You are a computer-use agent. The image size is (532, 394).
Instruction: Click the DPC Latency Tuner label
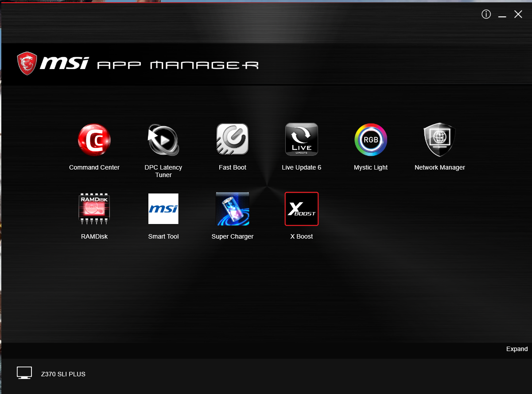(163, 171)
